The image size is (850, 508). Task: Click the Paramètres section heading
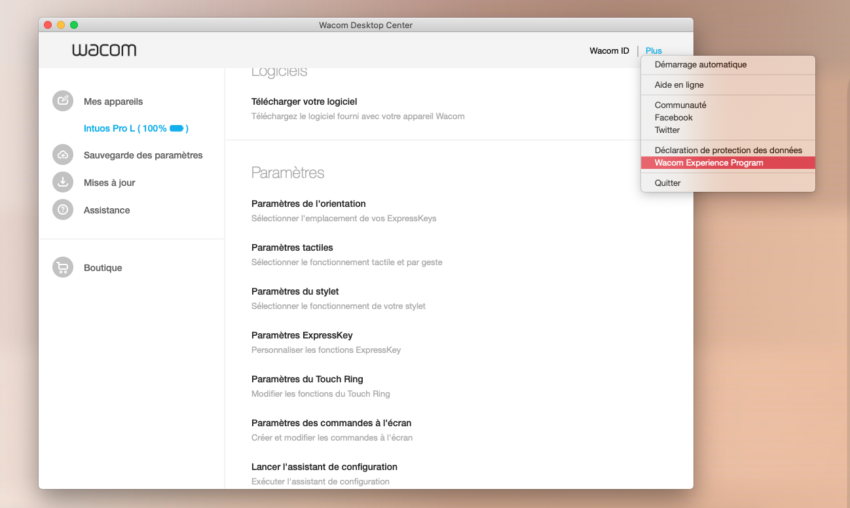[x=288, y=172]
